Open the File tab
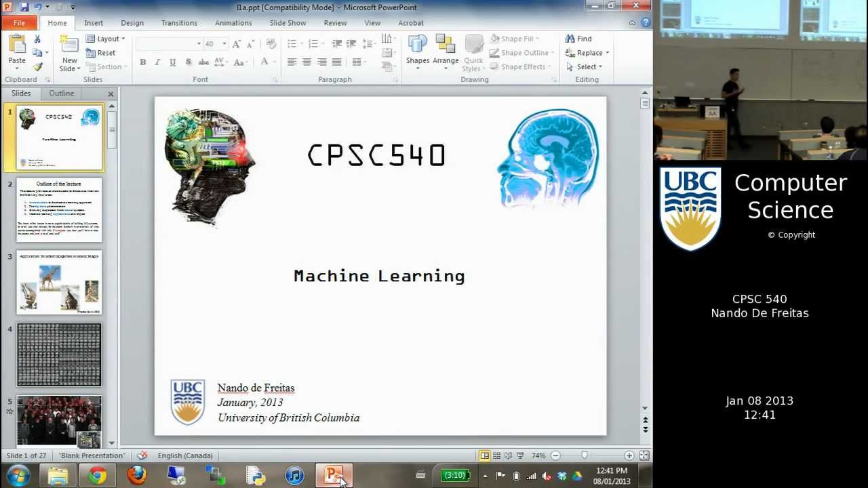Screen dimensions: 868x488 [x=19, y=23]
